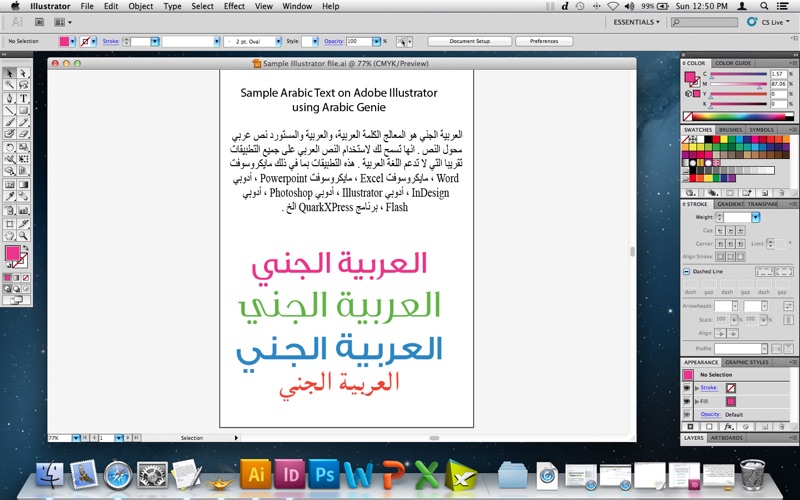Screen dimensions: 800x500
Task: Select the Eraser tool
Action: [23, 134]
